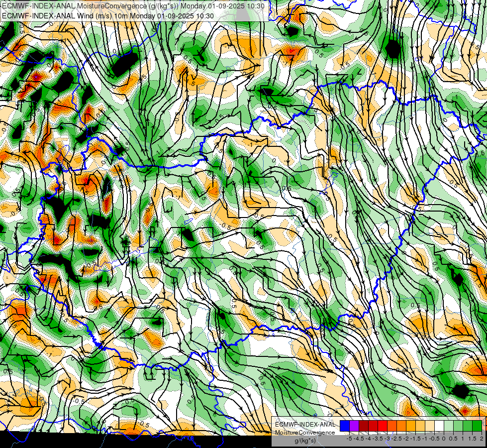The image size is (487, 448).
Task: Pick the palest green swatch between 0 and 0.5
Action: [x=449, y=426]
